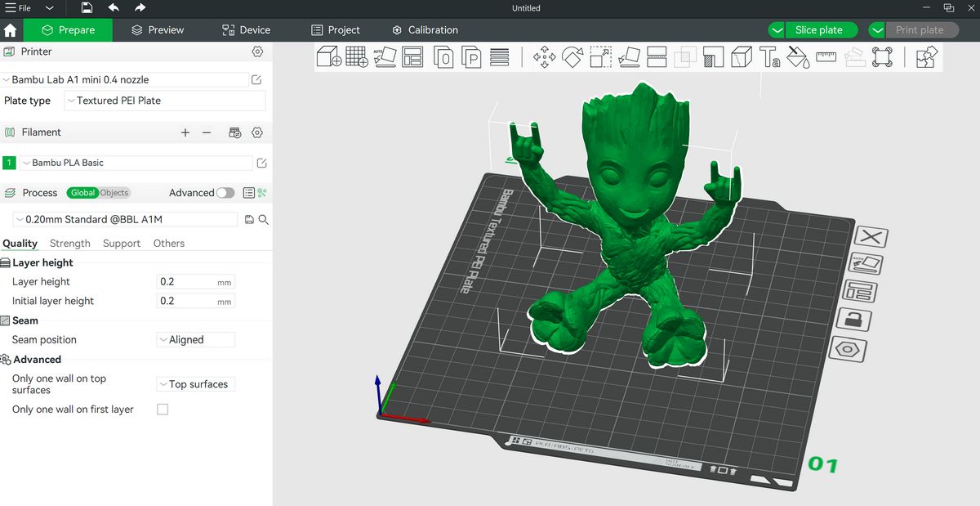The width and height of the screenshot is (980, 506).
Task: Arrange all objects from the top toolbar
Action: click(412, 57)
